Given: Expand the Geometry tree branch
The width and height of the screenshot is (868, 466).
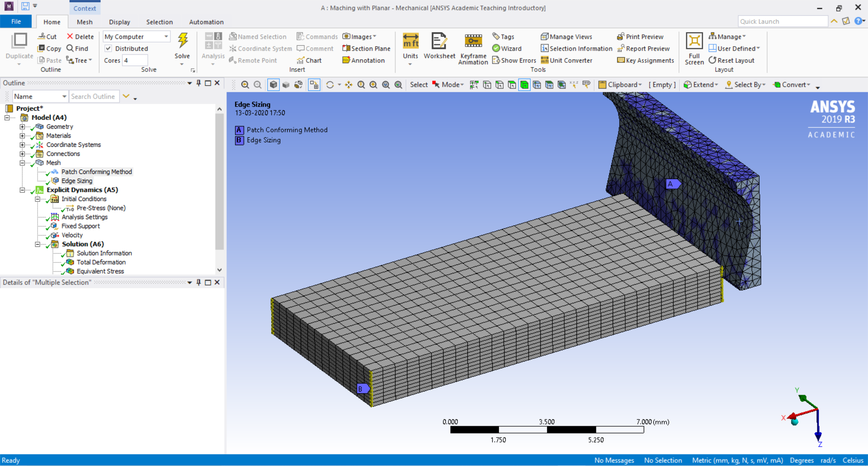Looking at the screenshot, I should (x=23, y=127).
